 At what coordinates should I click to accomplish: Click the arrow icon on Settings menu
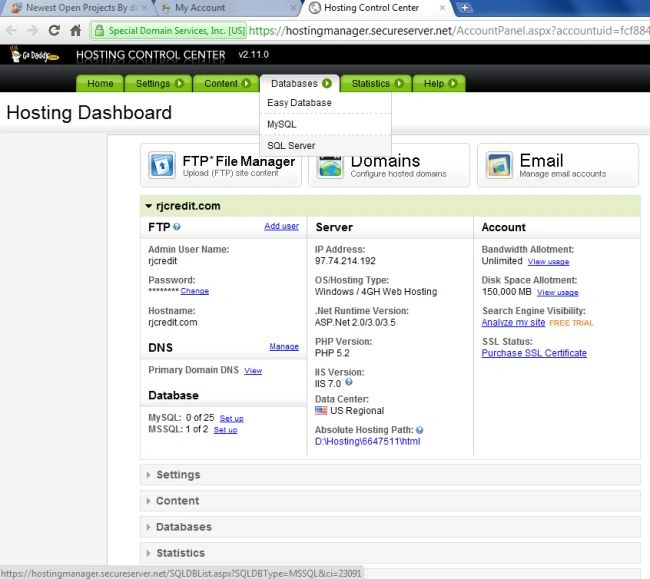[179, 83]
